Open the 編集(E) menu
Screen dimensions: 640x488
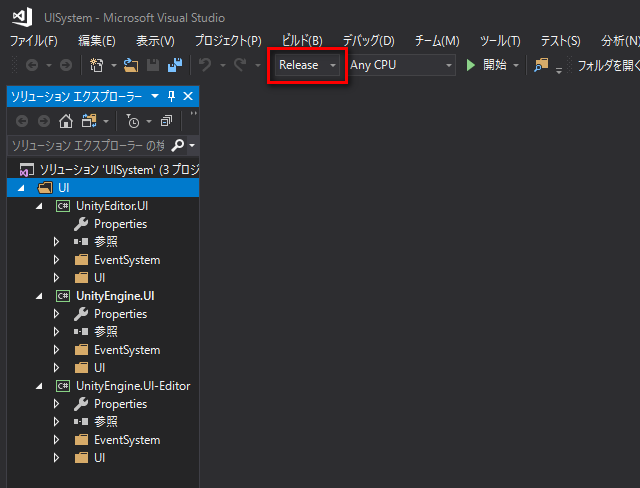[x=97, y=41]
